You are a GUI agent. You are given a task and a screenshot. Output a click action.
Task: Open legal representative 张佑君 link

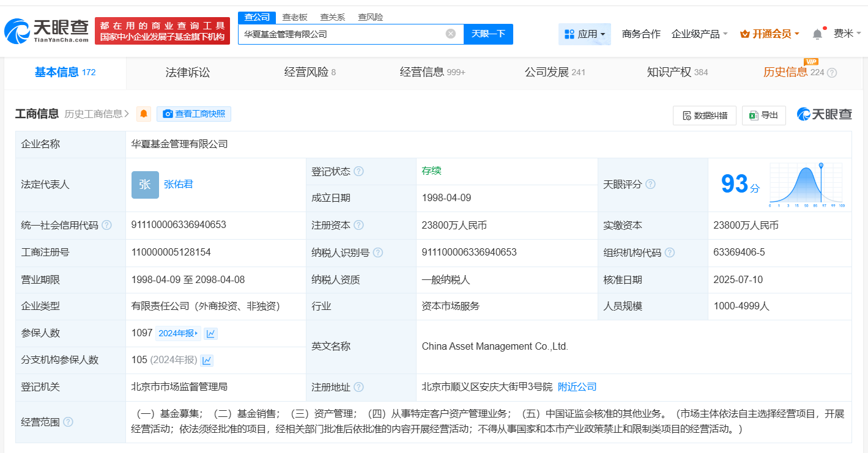pos(179,184)
